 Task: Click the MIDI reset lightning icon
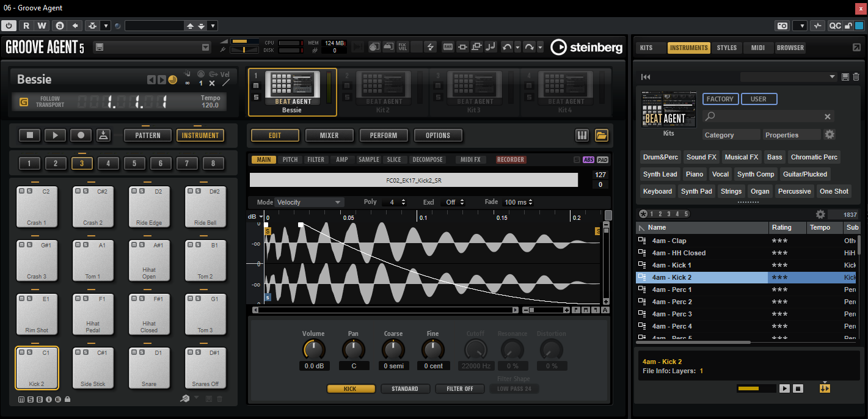click(431, 47)
